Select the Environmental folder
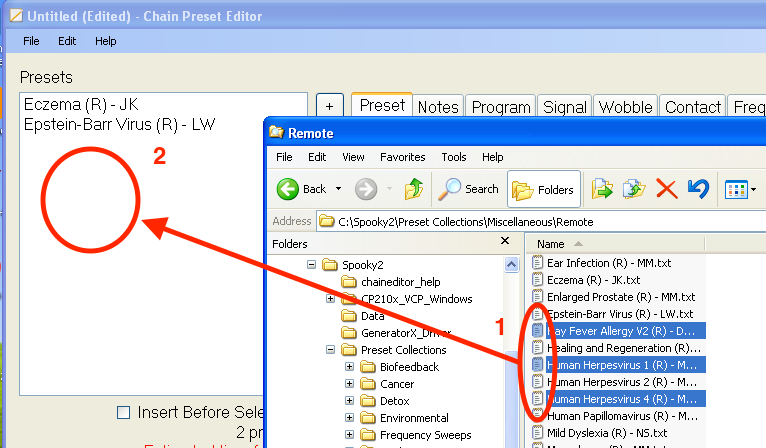766x448 pixels. pyautogui.click(x=414, y=418)
